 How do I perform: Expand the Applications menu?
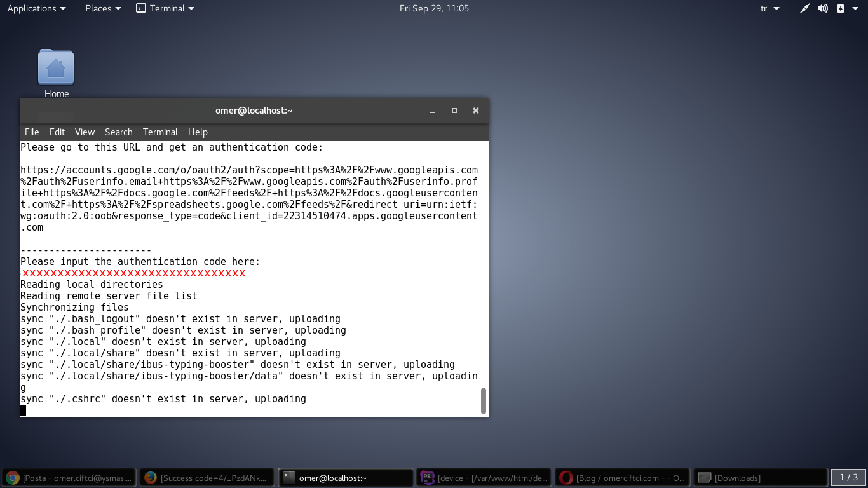[x=36, y=8]
